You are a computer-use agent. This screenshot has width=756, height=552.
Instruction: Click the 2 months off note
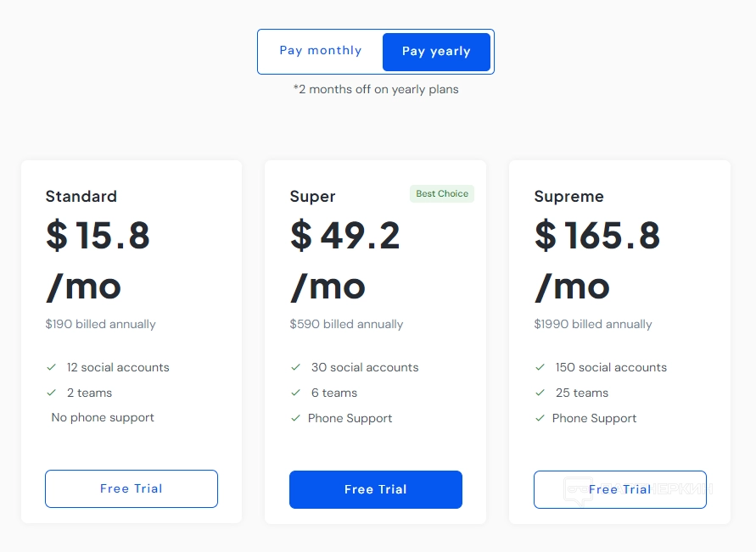(376, 89)
